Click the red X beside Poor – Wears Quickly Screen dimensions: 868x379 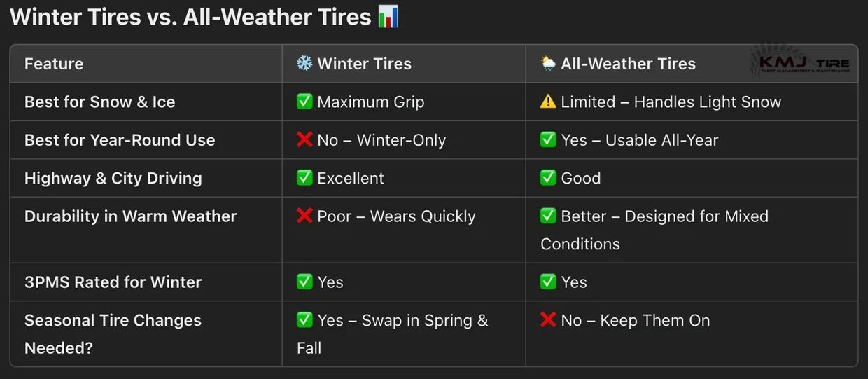tap(304, 216)
